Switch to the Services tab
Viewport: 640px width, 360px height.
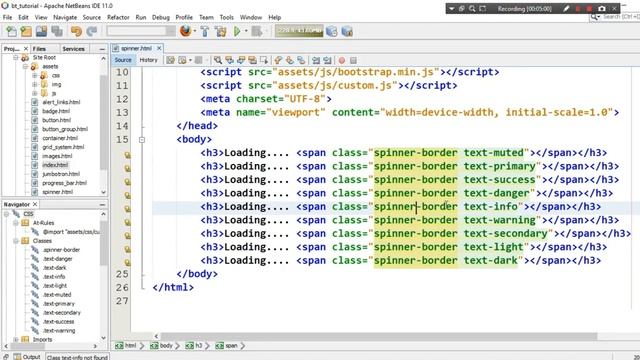coord(73,49)
